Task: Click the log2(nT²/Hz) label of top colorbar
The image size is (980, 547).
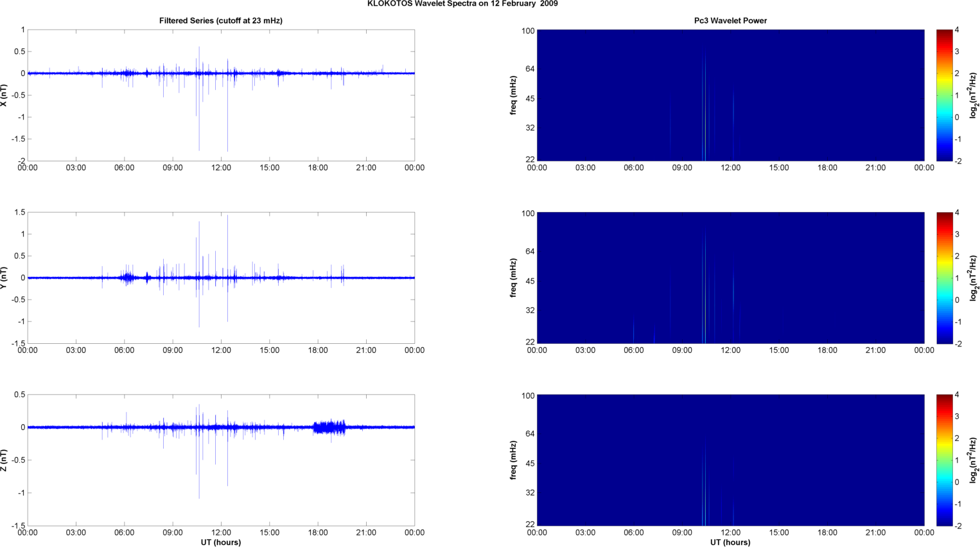Action: (974, 95)
